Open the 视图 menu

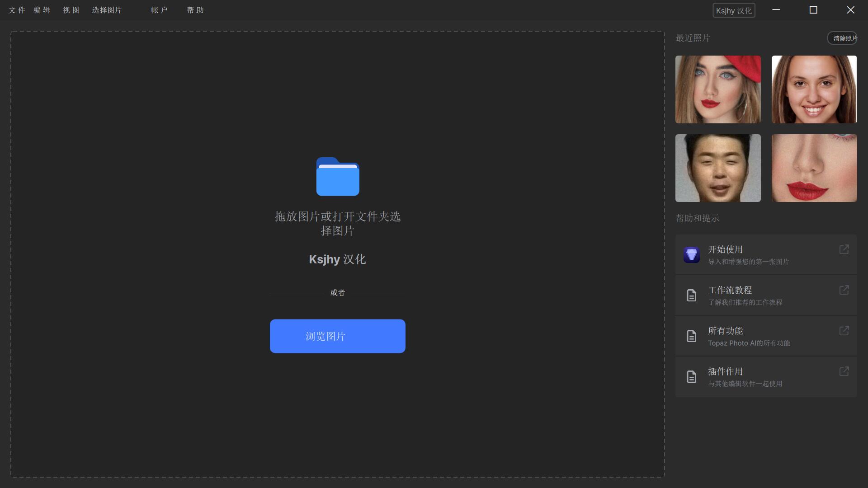(x=71, y=10)
